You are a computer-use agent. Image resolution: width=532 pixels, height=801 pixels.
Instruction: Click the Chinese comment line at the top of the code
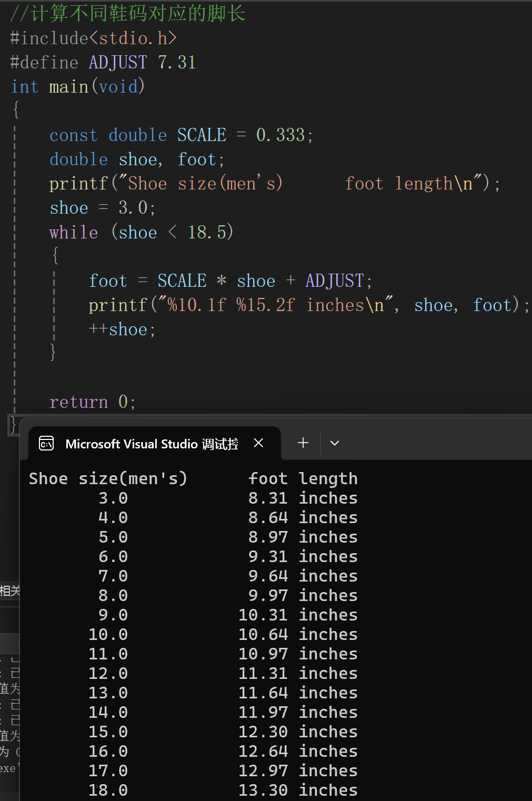pos(128,14)
